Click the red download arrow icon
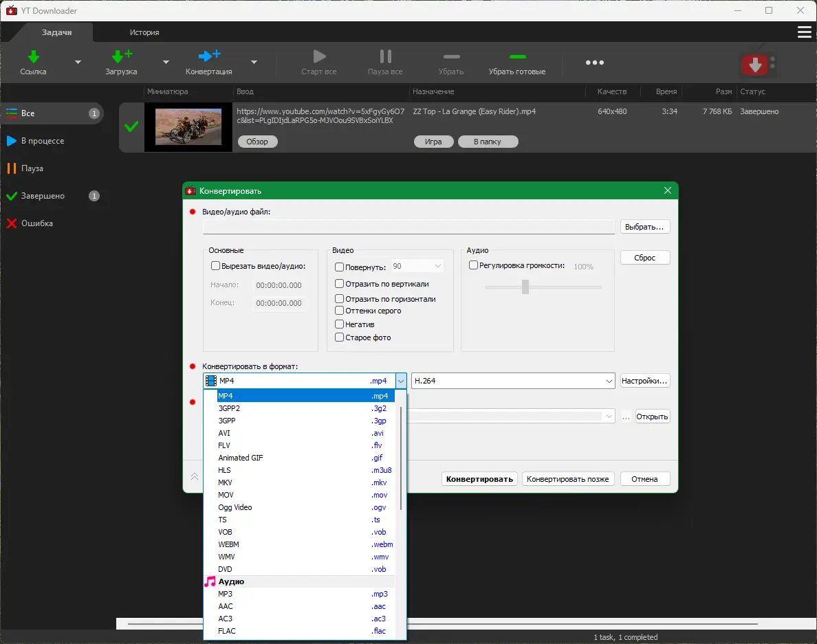This screenshot has width=817, height=644. tap(756, 64)
